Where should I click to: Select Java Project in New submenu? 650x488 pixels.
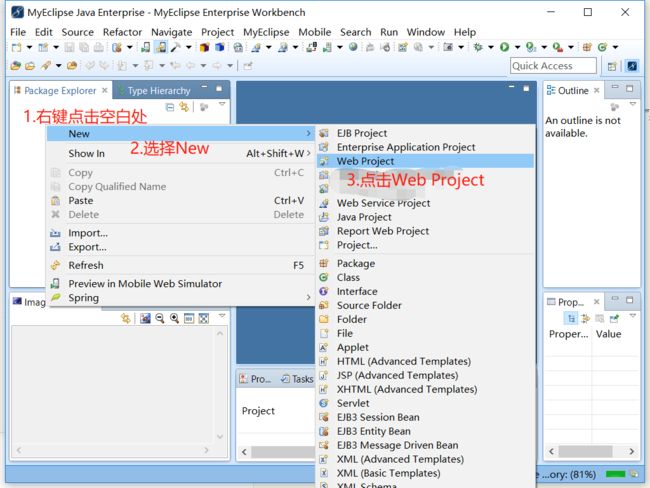point(425,217)
